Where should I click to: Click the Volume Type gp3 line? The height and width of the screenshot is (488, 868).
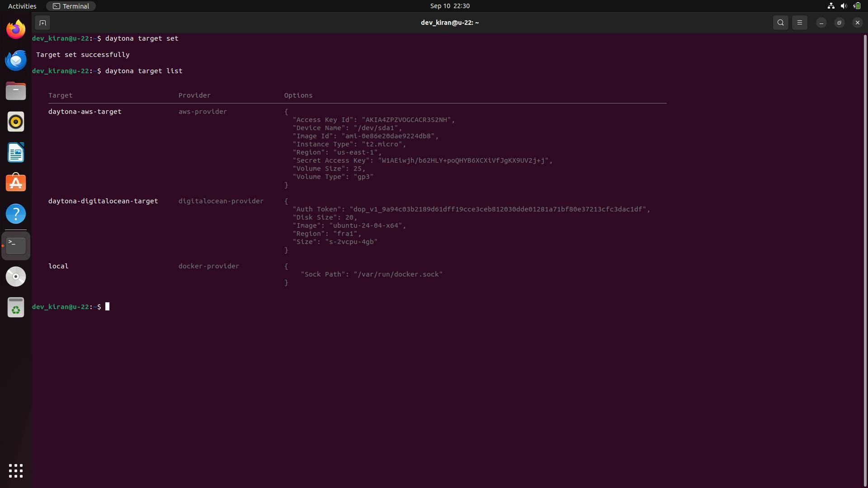point(333,177)
